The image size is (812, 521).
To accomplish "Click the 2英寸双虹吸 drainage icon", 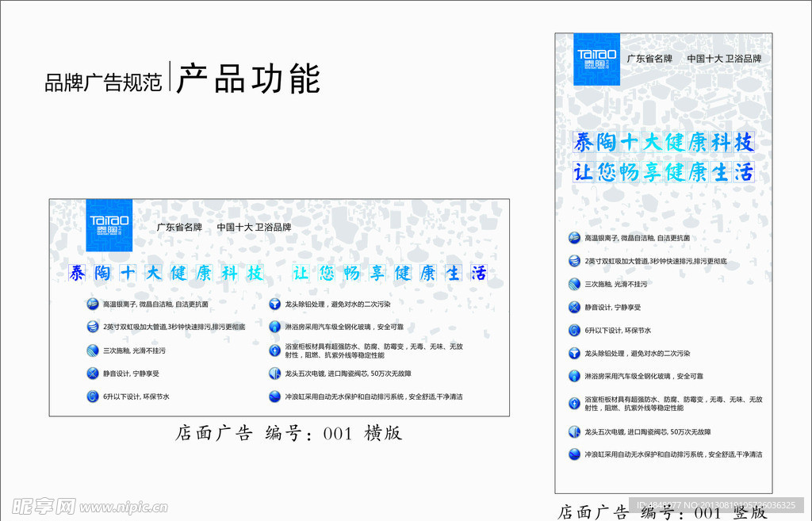I will [x=92, y=325].
